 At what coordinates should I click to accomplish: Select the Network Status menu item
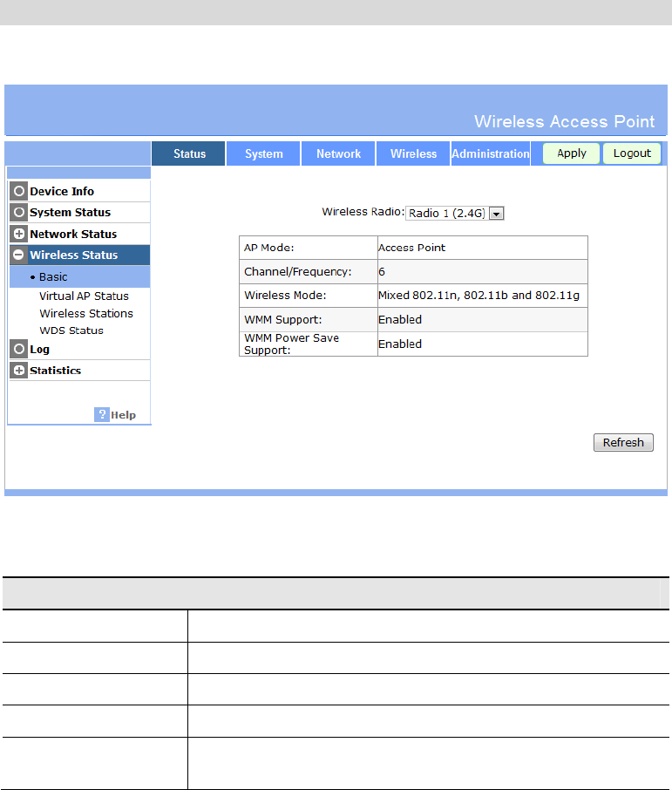(x=73, y=234)
